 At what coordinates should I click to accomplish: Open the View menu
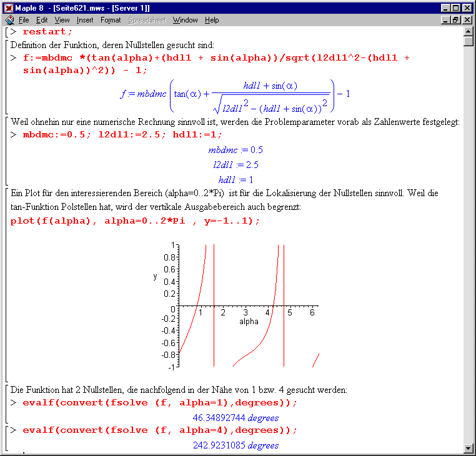pyautogui.click(x=62, y=20)
